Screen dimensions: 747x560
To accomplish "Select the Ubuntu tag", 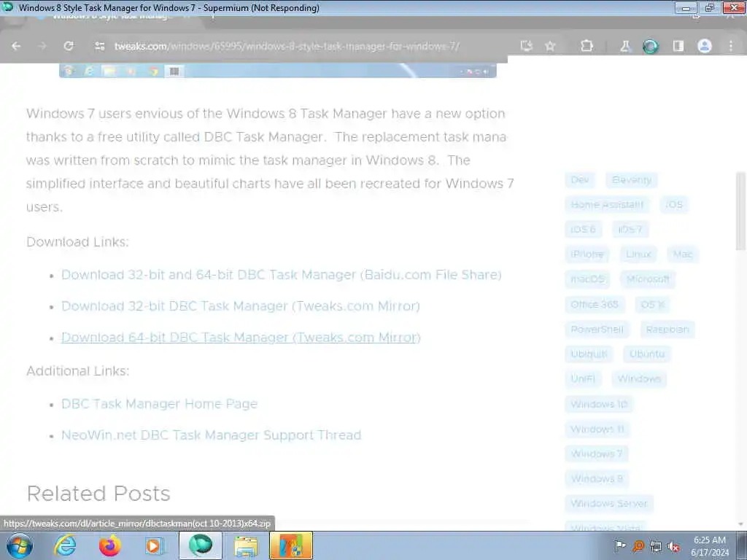I will pyautogui.click(x=647, y=354).
